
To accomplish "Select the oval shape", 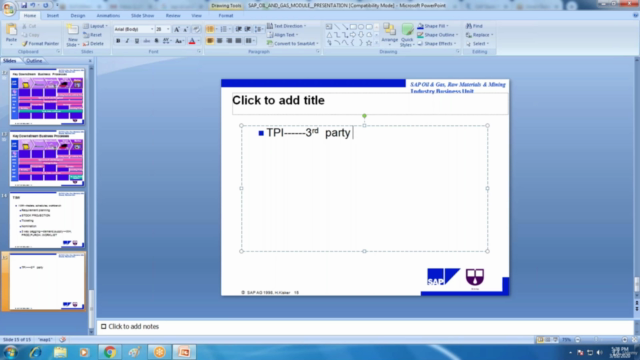I will 361,27.
